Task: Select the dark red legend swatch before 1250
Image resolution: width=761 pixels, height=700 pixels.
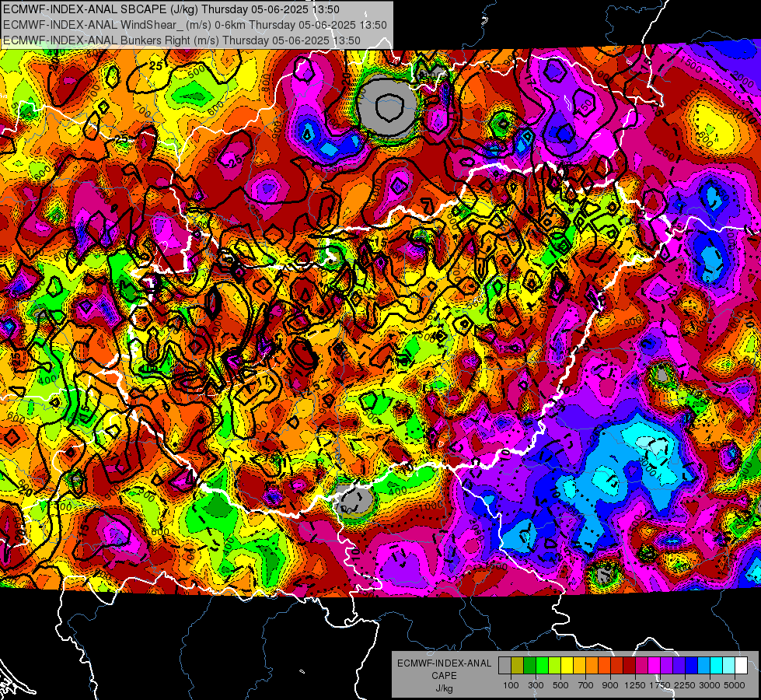Action: [x=630, y=666]
